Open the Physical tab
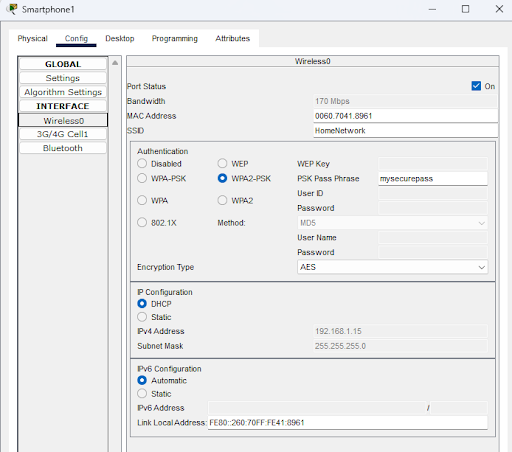 point(32,38)
